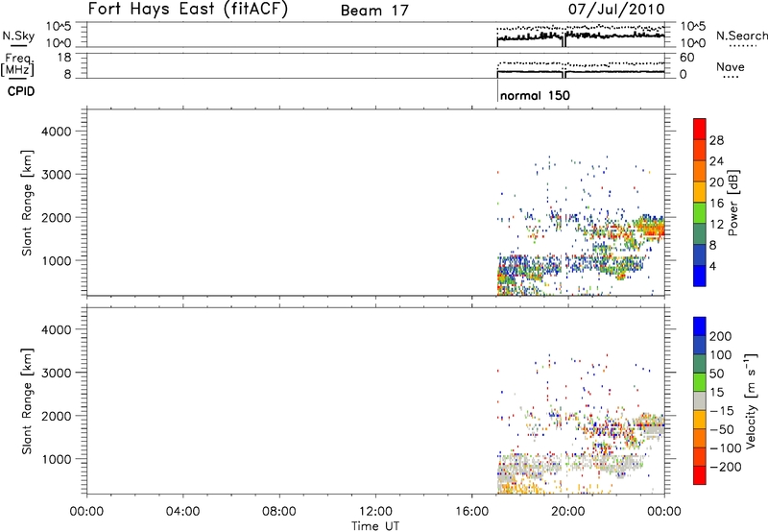The width and height of the screenshot is (768, 532).
Task: Click the "Nave" legend label
Action: click(x=731, y=67)
